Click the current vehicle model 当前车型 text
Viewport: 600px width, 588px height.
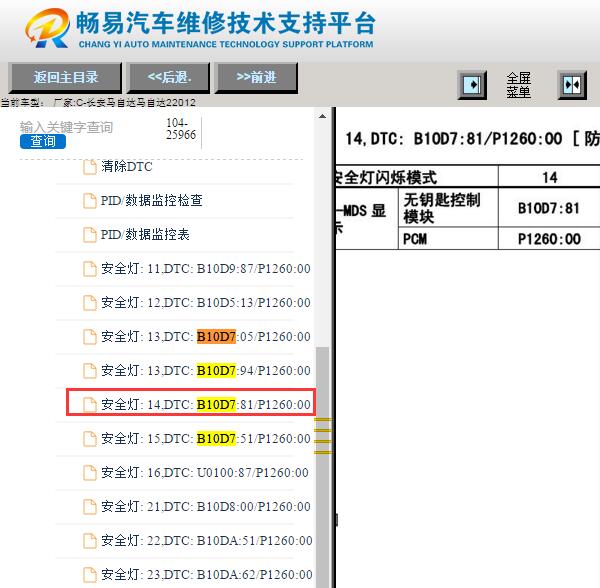98,102
